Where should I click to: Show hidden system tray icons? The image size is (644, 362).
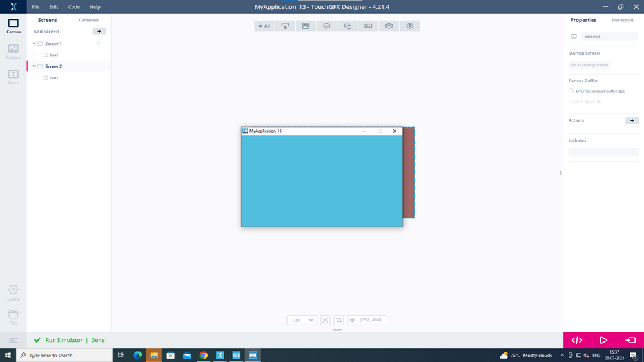562,356
